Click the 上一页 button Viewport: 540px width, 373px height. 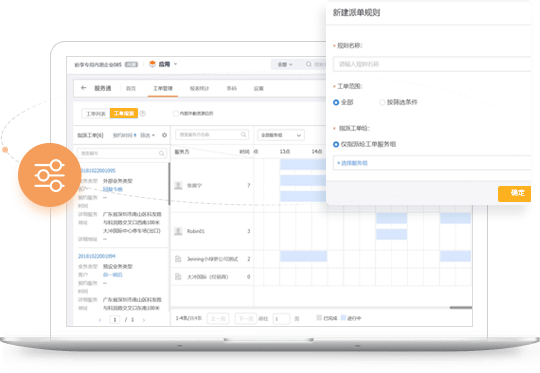click(x=218, y=319)
